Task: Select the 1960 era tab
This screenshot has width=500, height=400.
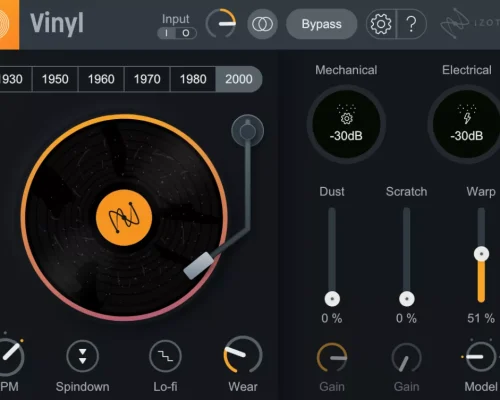Action: pyautogui.click(x=101, y=79)
